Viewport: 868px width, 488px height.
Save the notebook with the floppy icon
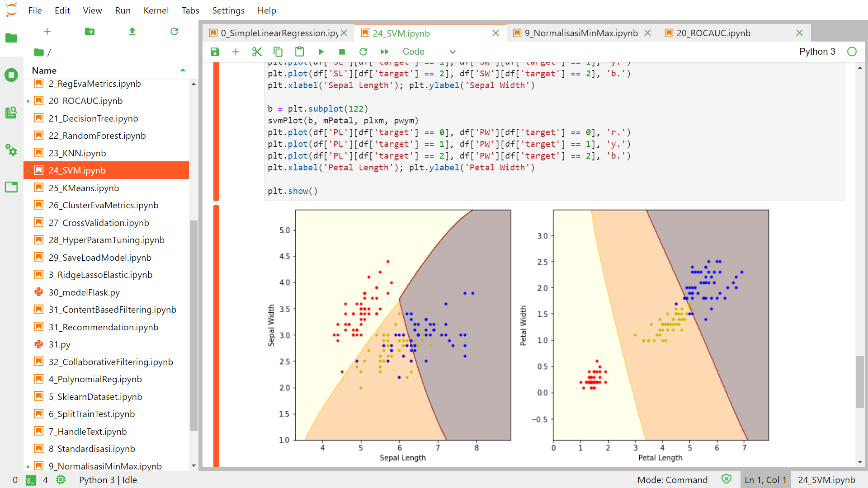click(215, 52)
